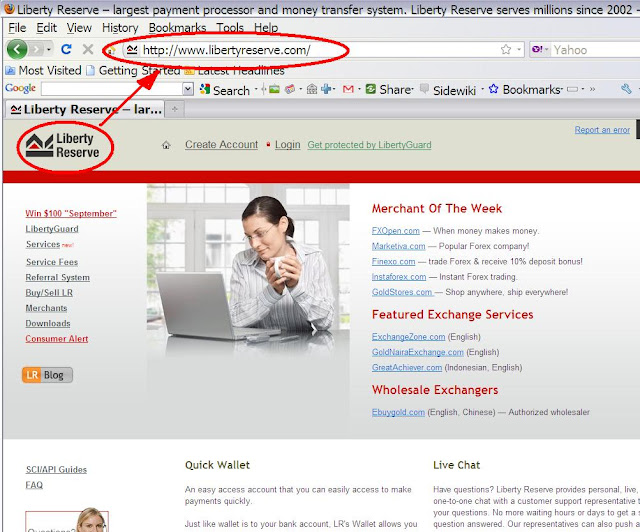Open the Bookmarks menu
Image resolution: width=640 pixels, height=532 pixels.
point(177,28)
